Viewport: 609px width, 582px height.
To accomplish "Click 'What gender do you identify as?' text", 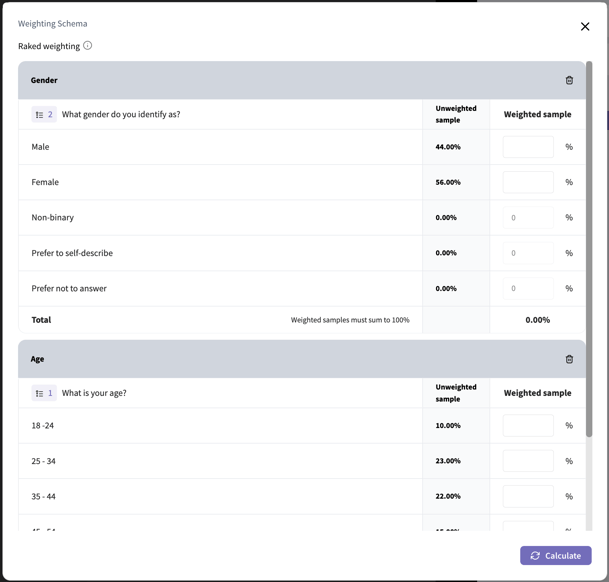I will click(x=121, y=114).
